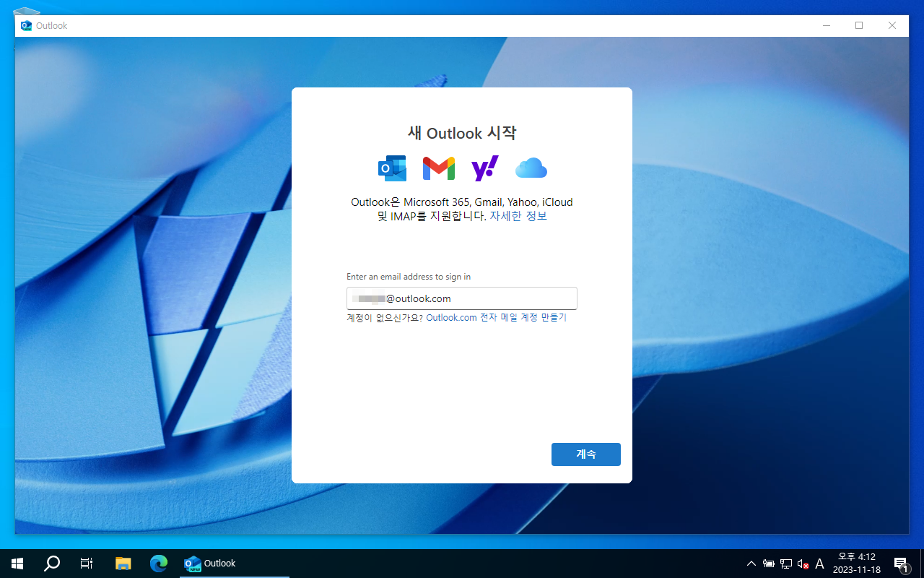The height and width of the screenshot is (578, 924).
Task: Click the Gmail logo icon
Action: (438, 168)
